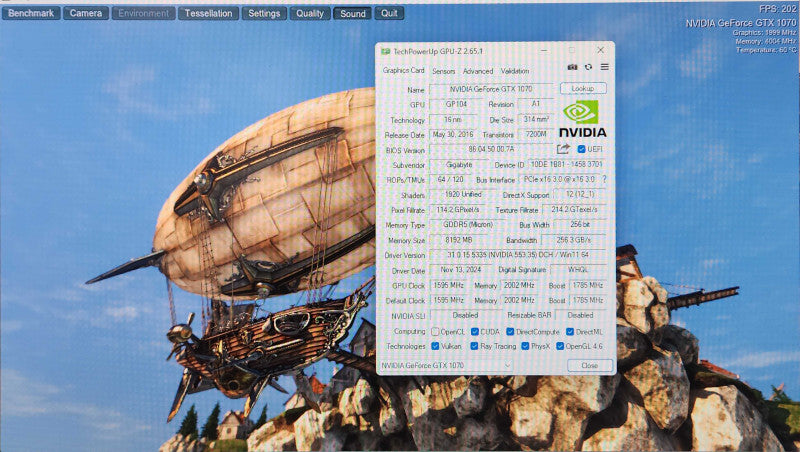Click the Memory Type field GDDR5 (Micron)
800x452 pixels.
467,224
